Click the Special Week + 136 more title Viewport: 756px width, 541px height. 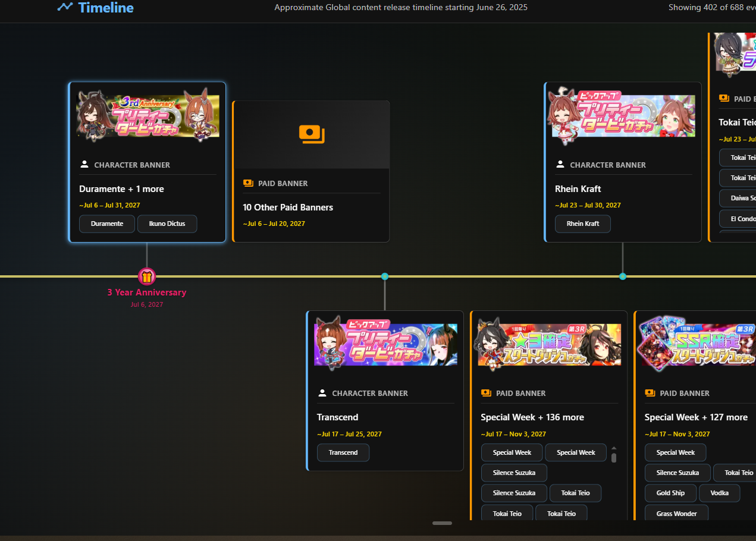click(x=532, y=417)
